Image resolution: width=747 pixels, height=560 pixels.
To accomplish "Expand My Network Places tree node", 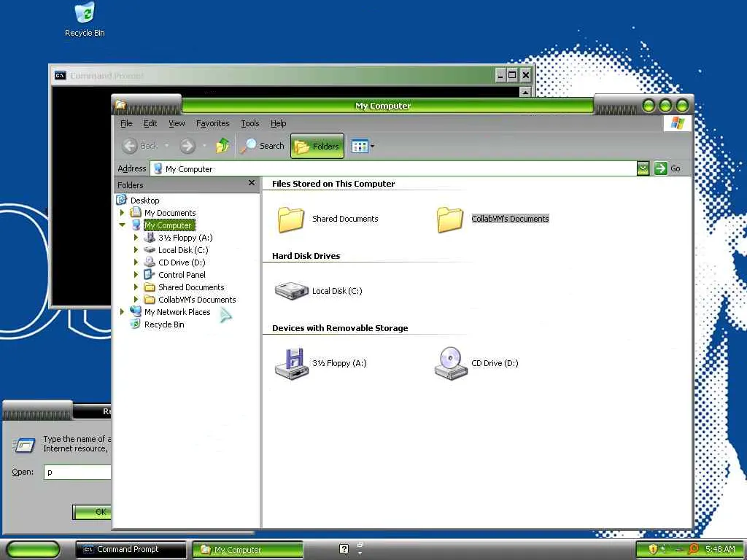I will 123,311.
